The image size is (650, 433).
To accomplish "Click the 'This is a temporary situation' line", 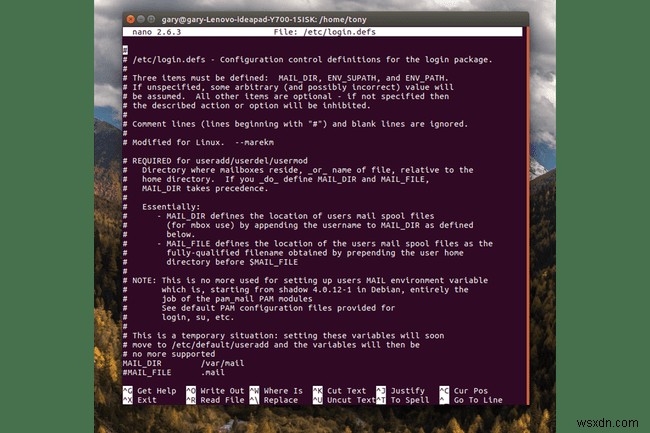I will click(x=284, y=336).
